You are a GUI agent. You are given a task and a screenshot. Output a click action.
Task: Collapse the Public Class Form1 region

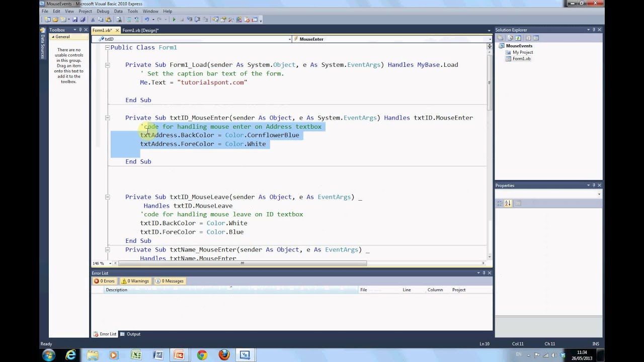107,47
